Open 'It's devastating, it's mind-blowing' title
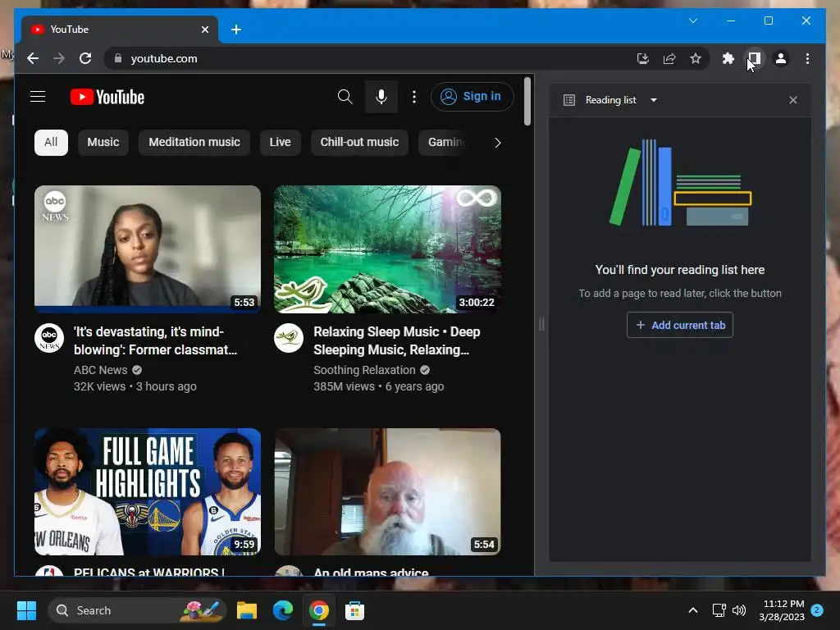The image size is (840, 630). 155,340
